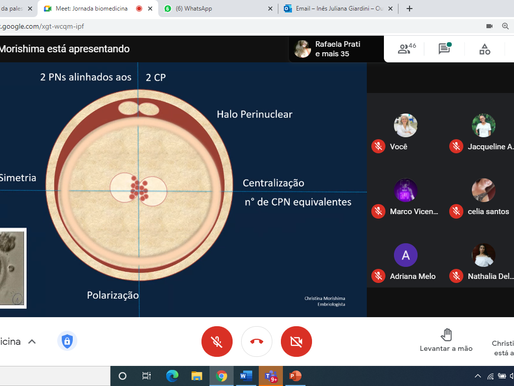Click celia santos participant avatar
The height and width of the screenshot is (386, 514).
point(483,190)
